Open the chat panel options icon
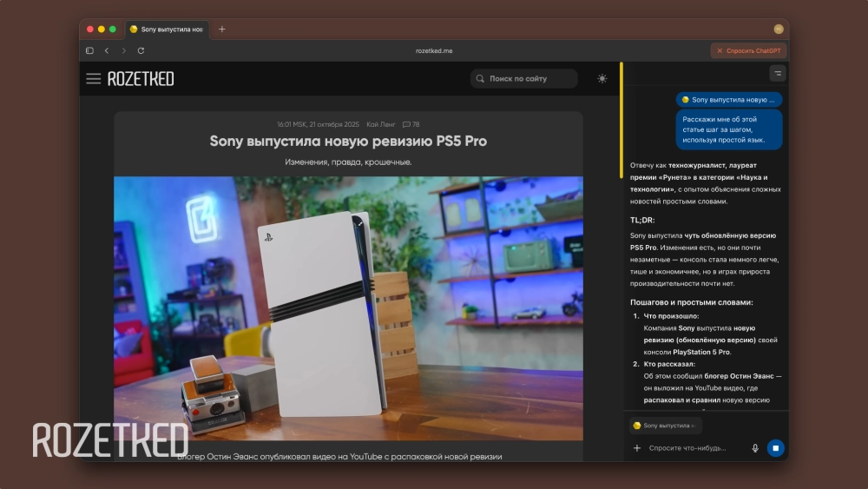Viewport: 868px width, 489px height. click(x=777, y=74)
